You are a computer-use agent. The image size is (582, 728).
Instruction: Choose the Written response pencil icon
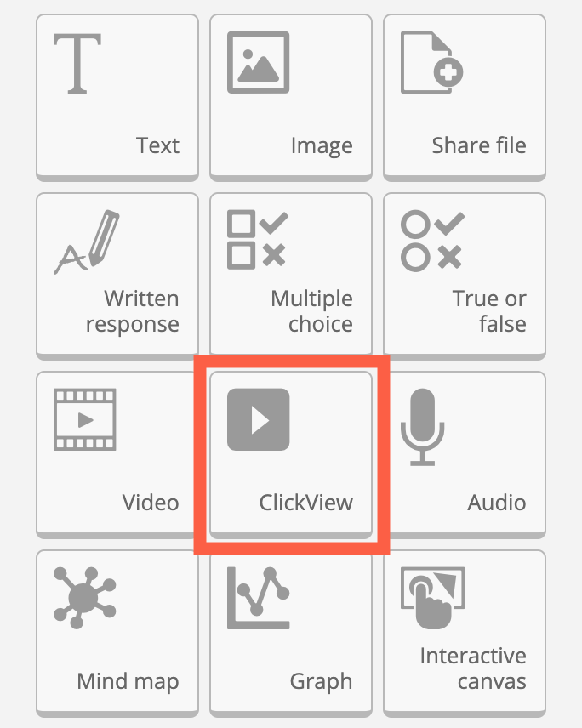(87, 242)
